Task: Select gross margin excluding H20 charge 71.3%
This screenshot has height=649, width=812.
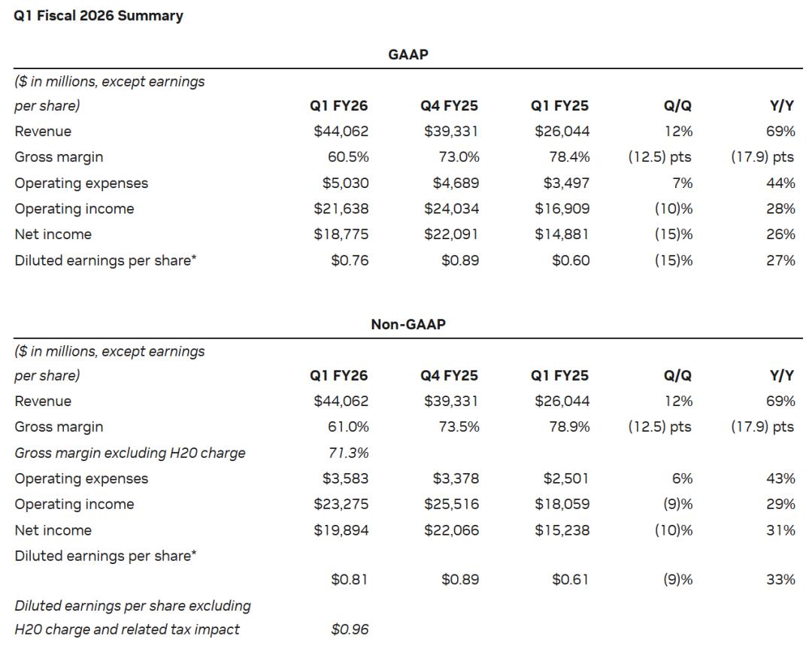Action: click(348, 453)
